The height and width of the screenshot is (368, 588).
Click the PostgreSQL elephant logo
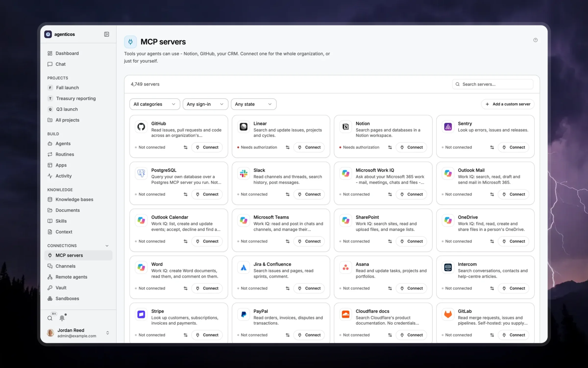coord(141,173)
